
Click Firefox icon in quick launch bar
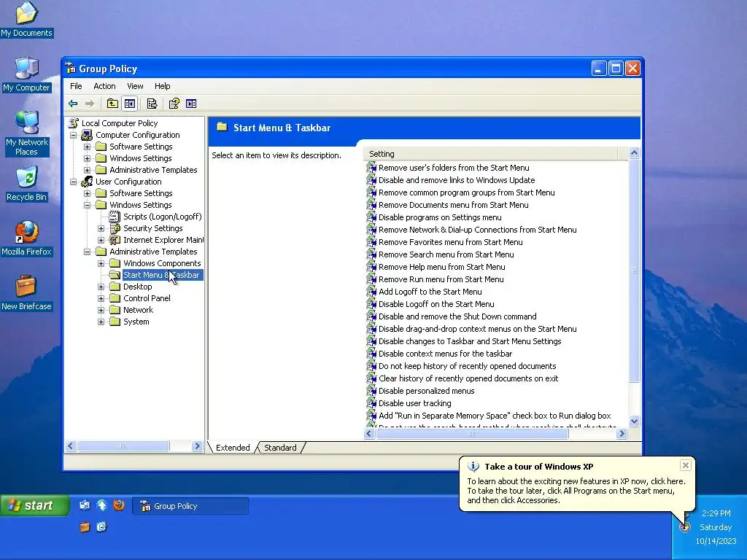click(119, 505)
